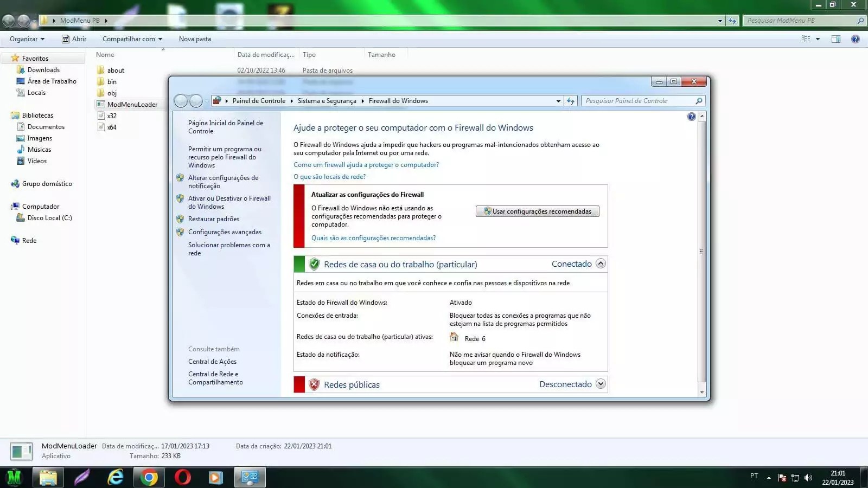Click the network icon in the system tray
Viewport: 868px width, 488px height.
[795, 478]
